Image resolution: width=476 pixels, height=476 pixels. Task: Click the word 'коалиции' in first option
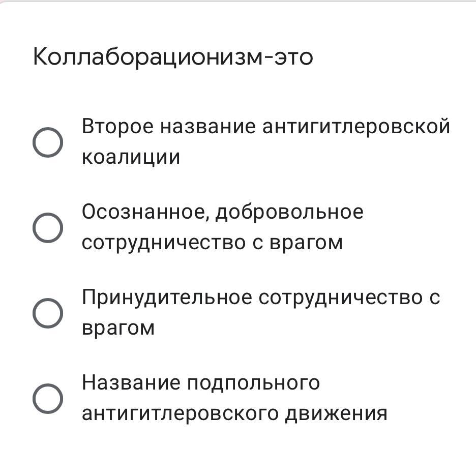[131, 157]
